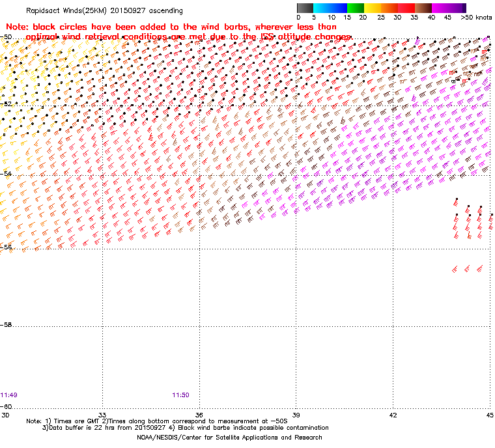The height and width of the screenshot is (448, 495).
Task: Click the -60 latitude axis label
Action: point(6,406)
